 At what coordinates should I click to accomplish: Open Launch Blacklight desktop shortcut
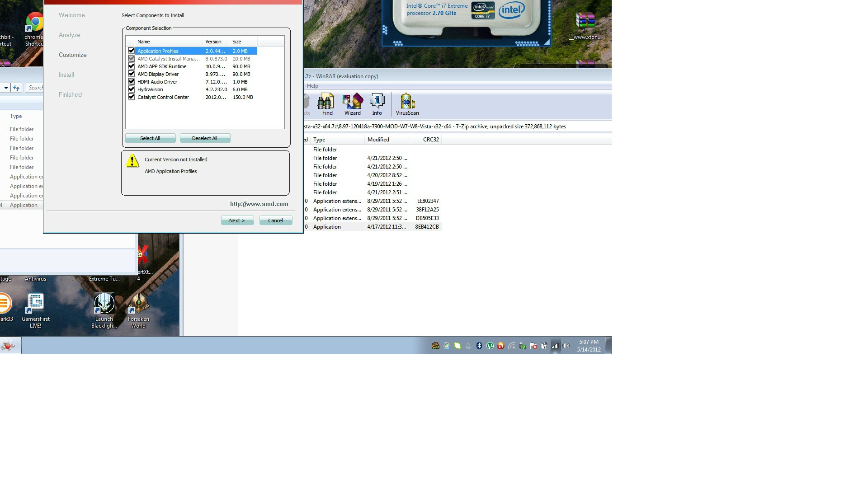pyautogui.click(x=104, y=311)
